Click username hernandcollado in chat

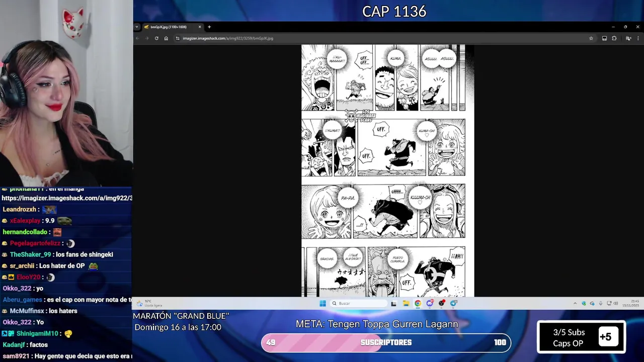[25, 232]
